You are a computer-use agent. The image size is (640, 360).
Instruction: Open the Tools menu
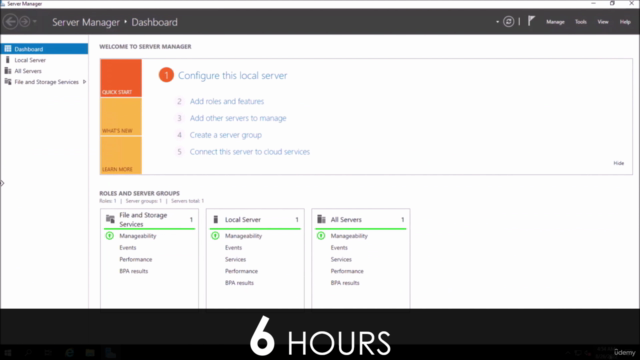click(x=580, y=22)
